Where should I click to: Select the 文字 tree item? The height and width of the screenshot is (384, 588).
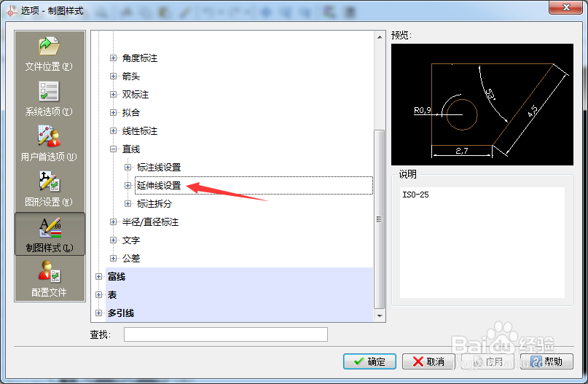[131, 240]
